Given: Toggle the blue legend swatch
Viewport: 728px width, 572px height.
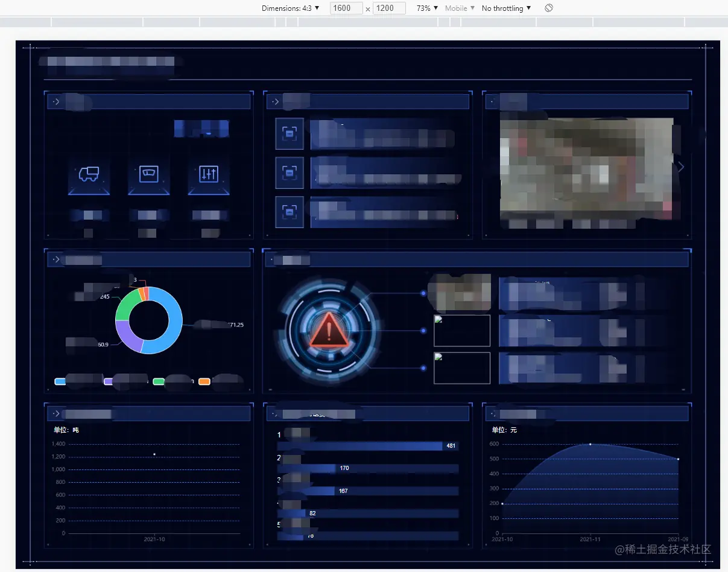Looking at the screenshot, I should point(60,382).
